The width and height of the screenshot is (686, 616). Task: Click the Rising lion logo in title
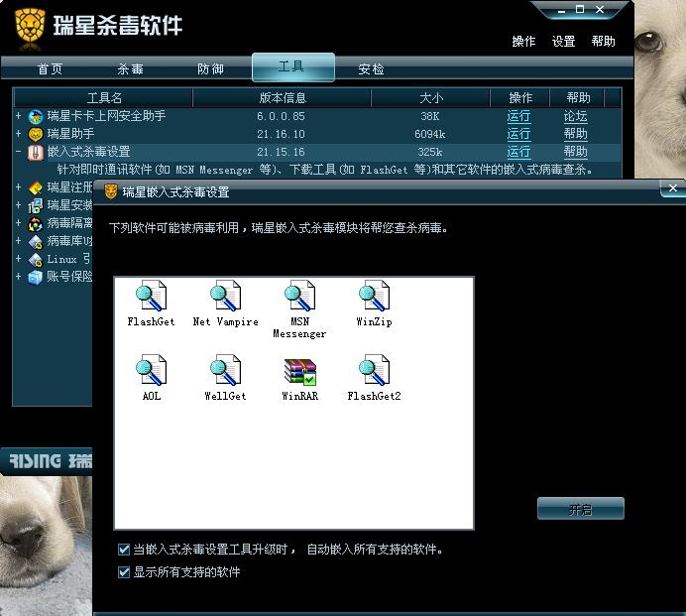[x=30, y=26]
